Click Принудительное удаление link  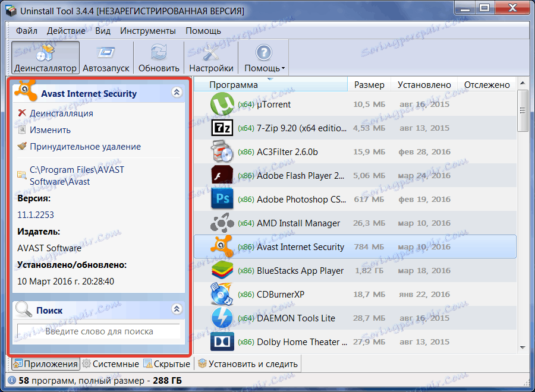pos(85,147)
